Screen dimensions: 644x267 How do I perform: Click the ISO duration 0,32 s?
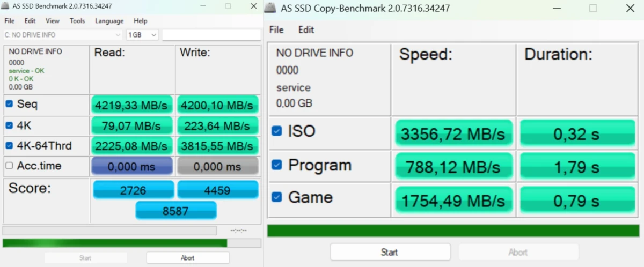click(x=576, y=134)
